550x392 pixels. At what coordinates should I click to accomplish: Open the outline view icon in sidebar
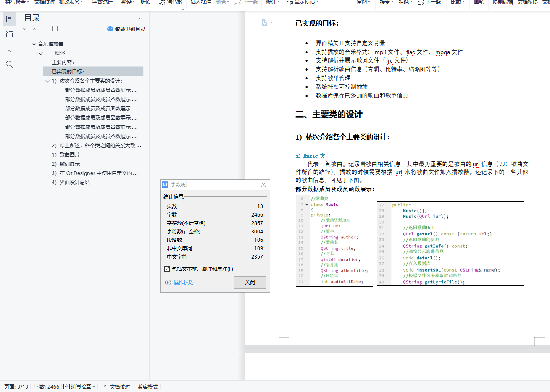[x=9, y=19]
